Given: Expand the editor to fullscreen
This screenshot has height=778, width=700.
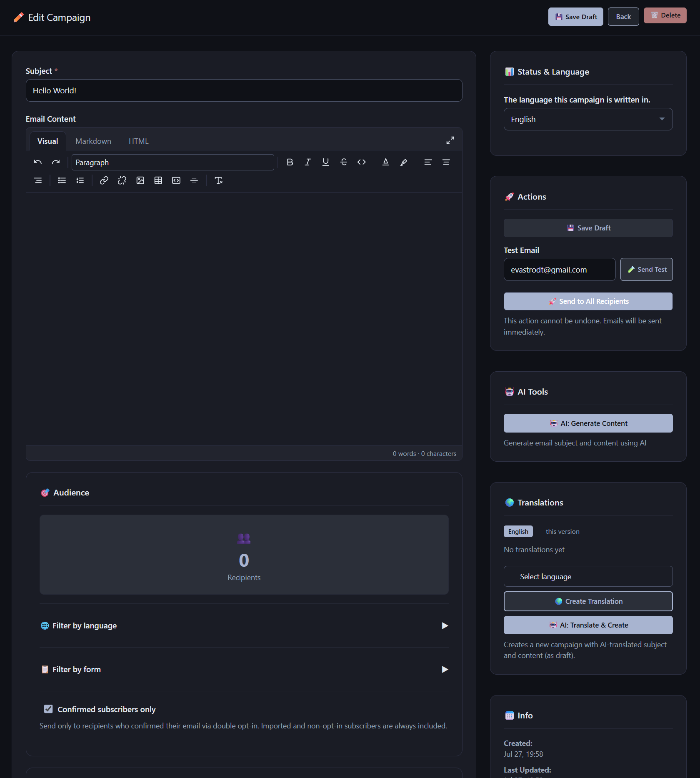Looking at the screenshot, I should pos(450,140).
